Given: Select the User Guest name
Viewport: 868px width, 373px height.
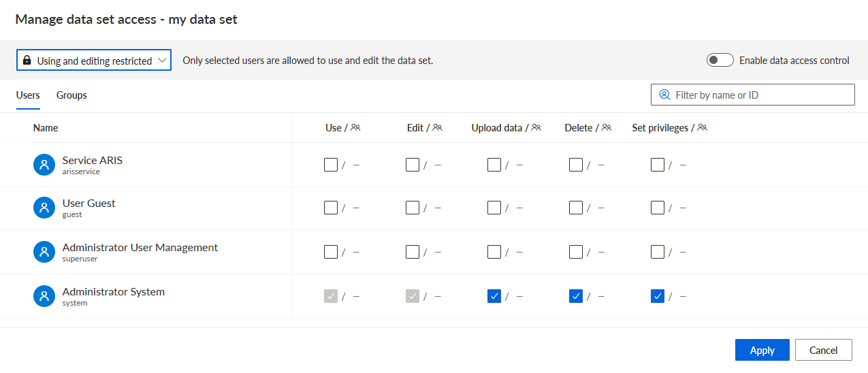Looking at the screenshot, I should (89, 204).
